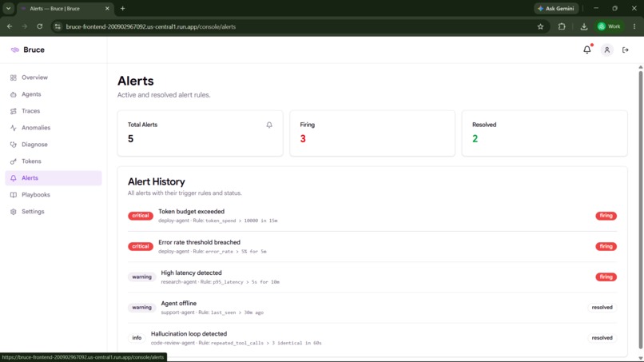Select 'Hallucination loop detected' alert title
The width and height of the screenshot is (644, 362).
pos(189,334)
